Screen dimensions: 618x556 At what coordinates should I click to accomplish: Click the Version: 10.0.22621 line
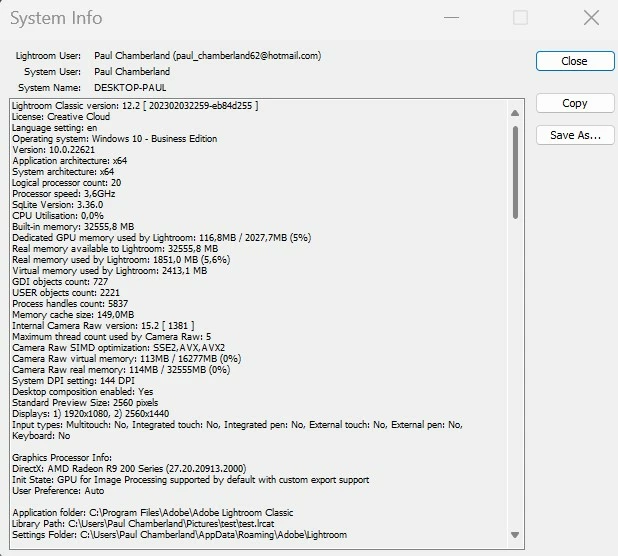coord(54,150)
